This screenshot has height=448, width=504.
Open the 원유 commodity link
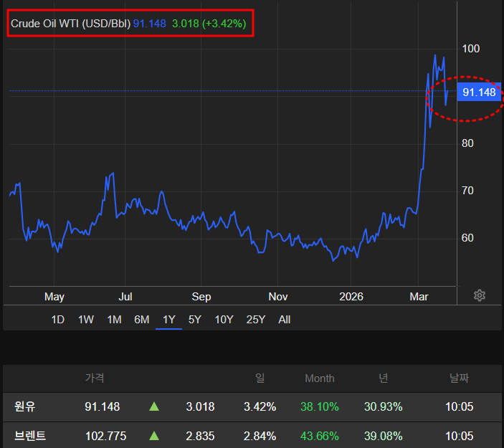click(x=25, y=407)
